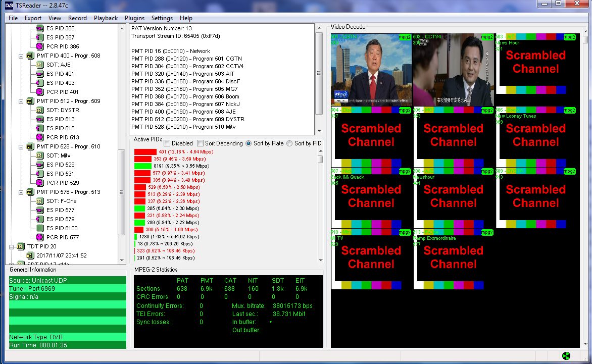Select PMT PID 288 Program 501 CGTN line
Image resolution: width=592 pixels, height=364 pixels.
tap(186, 59)
